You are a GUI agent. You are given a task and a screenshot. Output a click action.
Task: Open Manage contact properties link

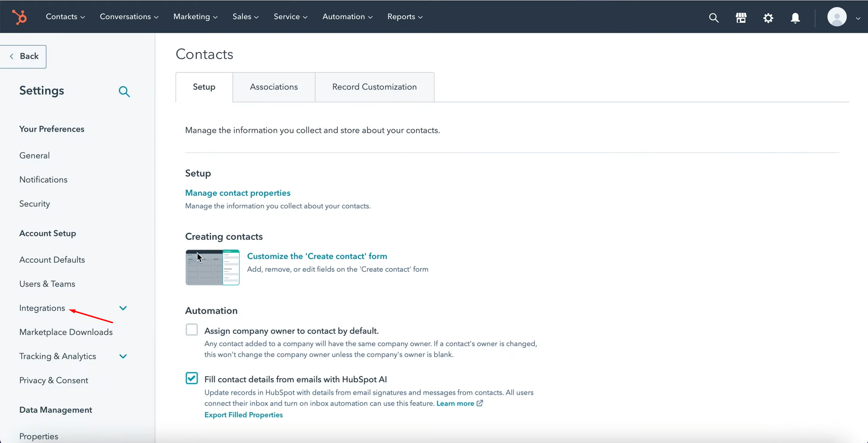237,193
